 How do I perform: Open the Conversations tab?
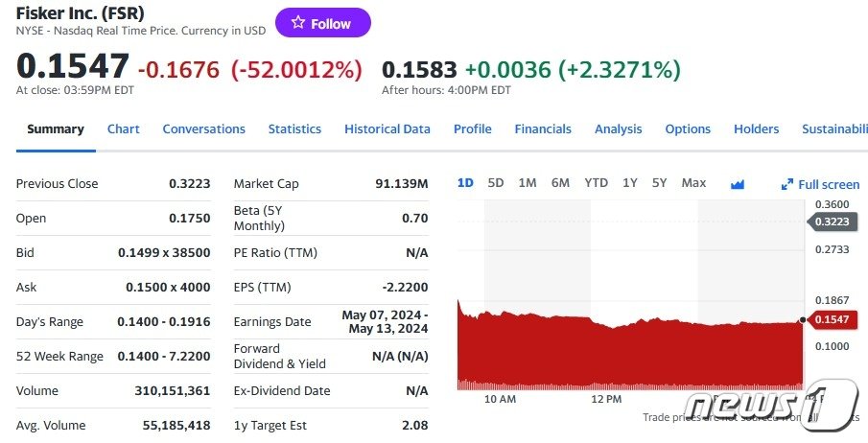pyautogui.click(x=203, y=129)
